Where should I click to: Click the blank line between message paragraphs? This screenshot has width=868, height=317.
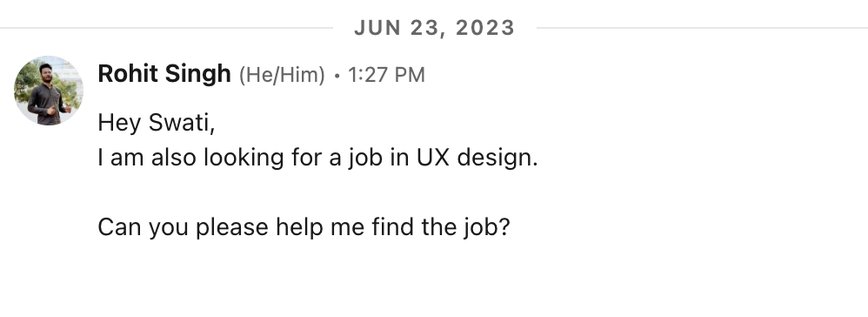pos(317,192)
